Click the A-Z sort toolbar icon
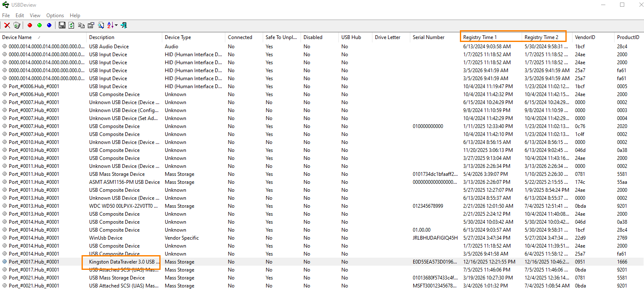The image size is (644, 290). point(110,25)
